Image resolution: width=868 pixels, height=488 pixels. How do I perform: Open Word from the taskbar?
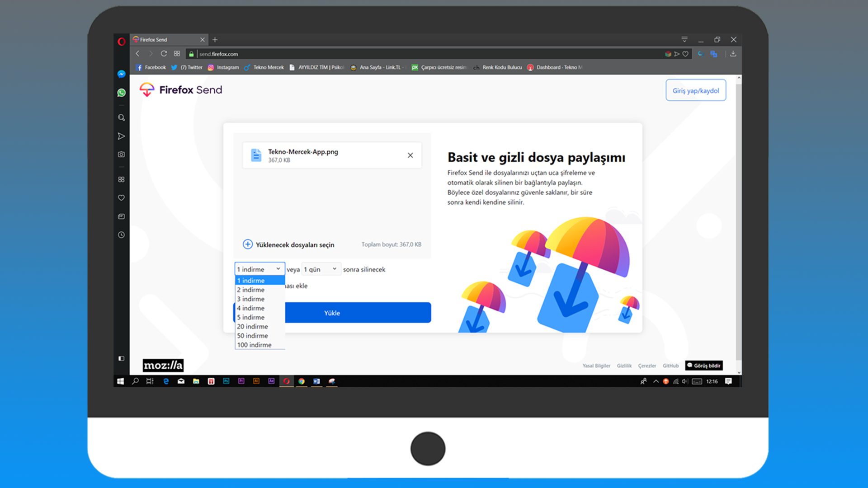pos(316,381)
